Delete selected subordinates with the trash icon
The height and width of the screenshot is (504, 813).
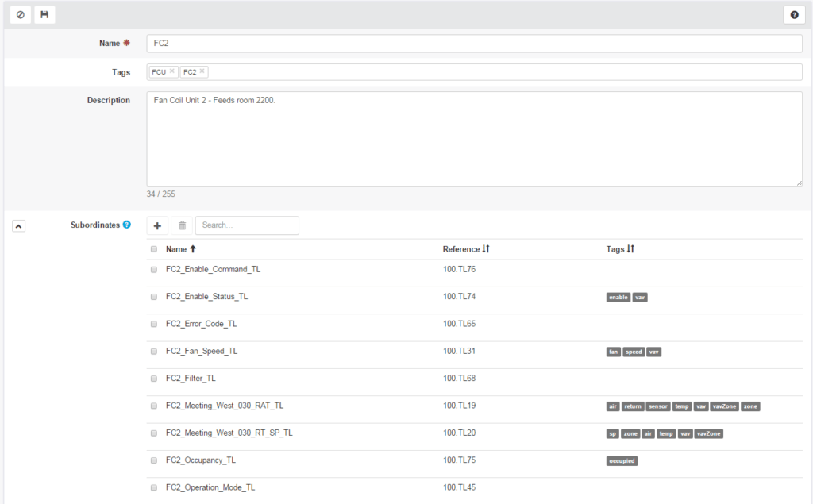(182, 225)
